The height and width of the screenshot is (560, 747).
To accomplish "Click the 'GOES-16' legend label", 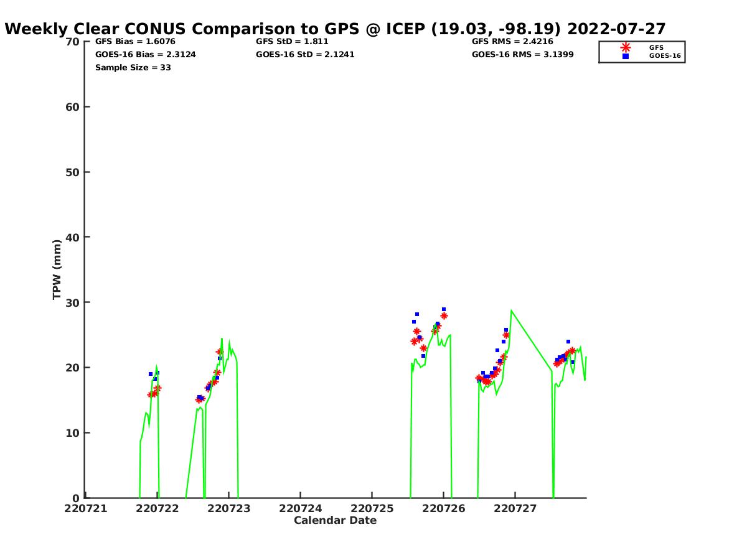I will pyautogui.click(x=665, y=56).
